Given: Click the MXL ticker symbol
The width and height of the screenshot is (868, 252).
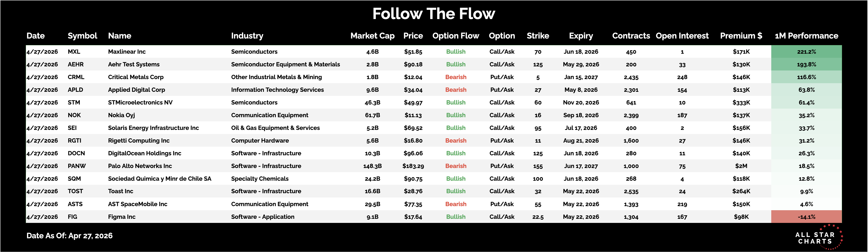Looking at the screenshot, I should (74, 52).
